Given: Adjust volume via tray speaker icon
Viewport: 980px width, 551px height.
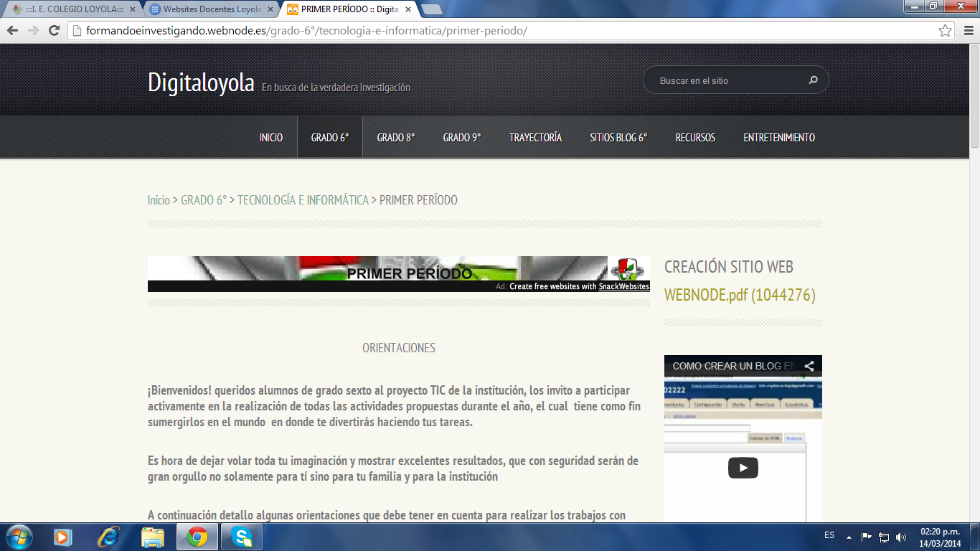Looking at the screenshot, I should click(901, 537).
